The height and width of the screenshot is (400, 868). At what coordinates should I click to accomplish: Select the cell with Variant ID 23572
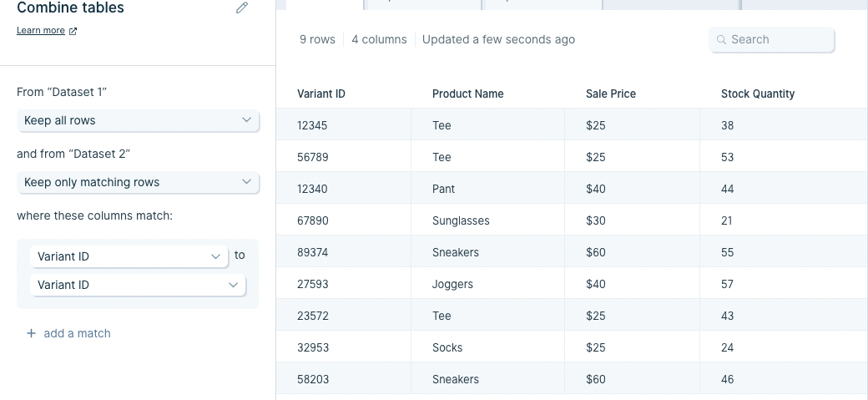(x=344, y=316)
